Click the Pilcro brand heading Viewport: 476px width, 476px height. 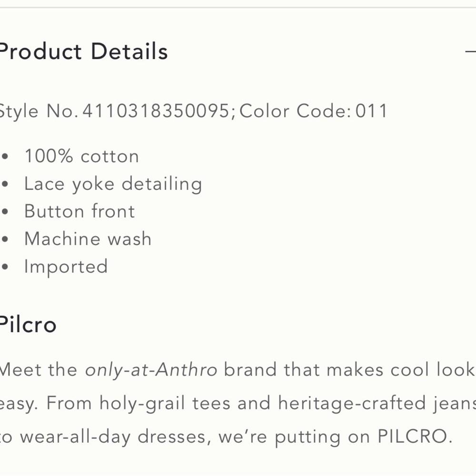[x=28, y=325]
